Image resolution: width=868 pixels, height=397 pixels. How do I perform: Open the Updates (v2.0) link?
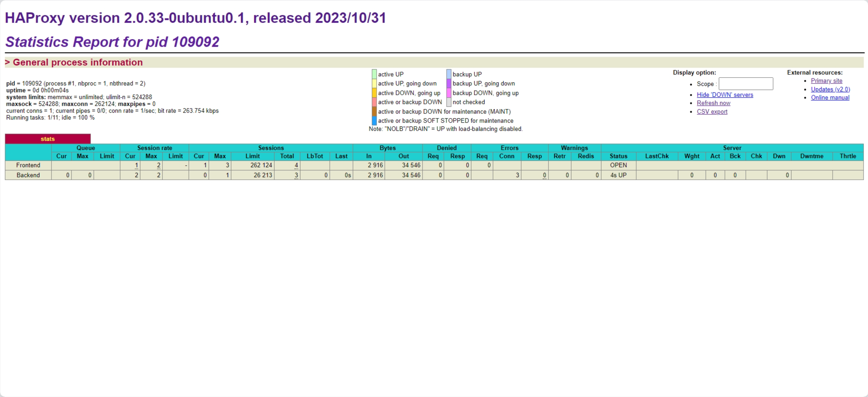(830, 89)
